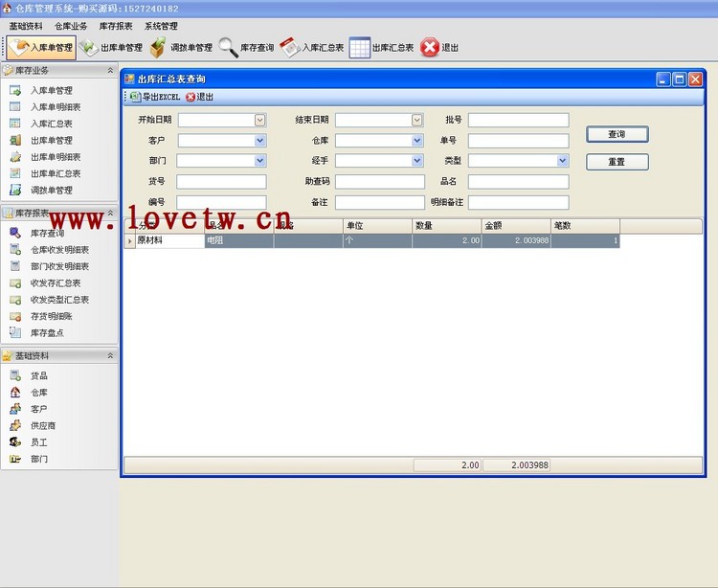The width and height of the screenshot is (718, 588).
Task: Open 库存盘点 in the sidebar
Action: coord(47,333)
